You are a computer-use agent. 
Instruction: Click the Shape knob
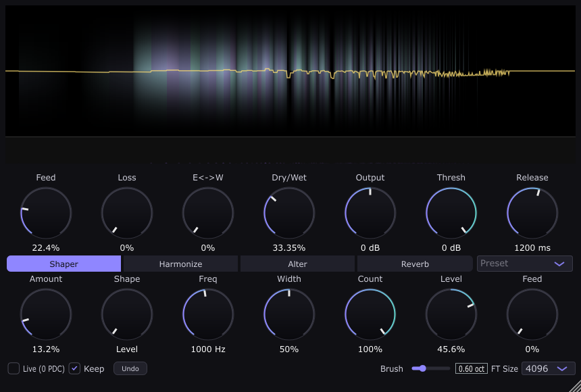coord(127,314)
